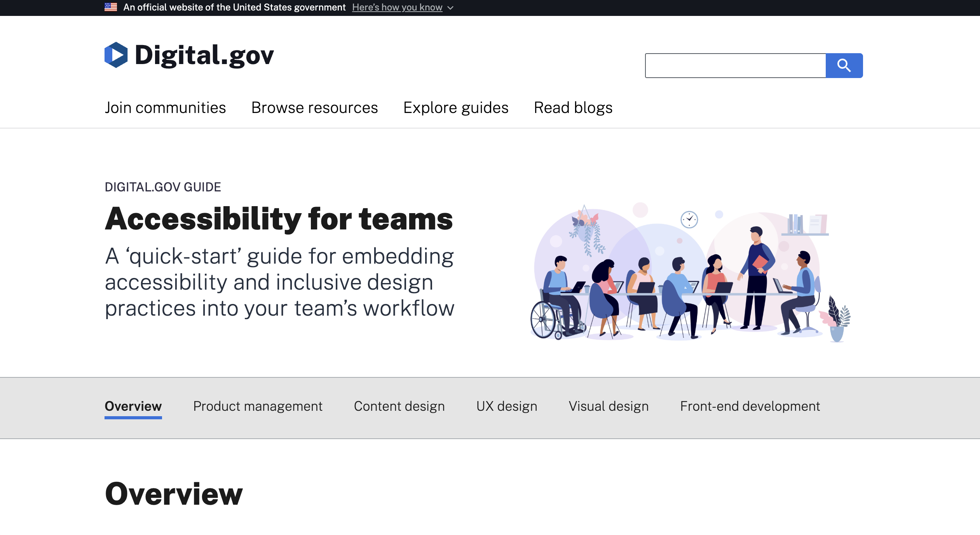The height and width of the screenshot is (535, 980).
Task: Expand the banner chevron arrow
Action: tap(450, 8)
